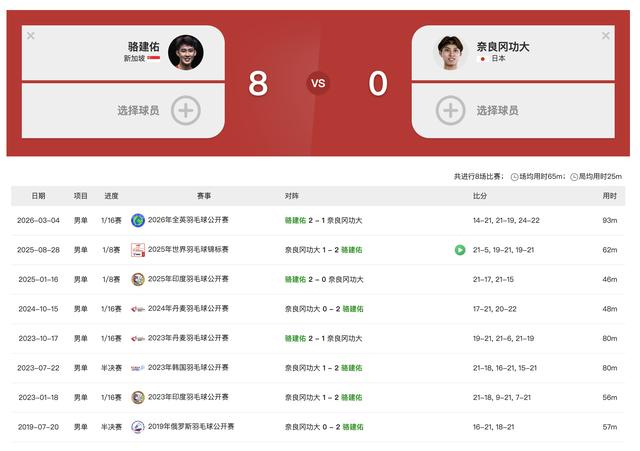Sort by the 日期 column header
Image resolution: width=640 pixels, height=451 pixels.
tap(38, 196)
